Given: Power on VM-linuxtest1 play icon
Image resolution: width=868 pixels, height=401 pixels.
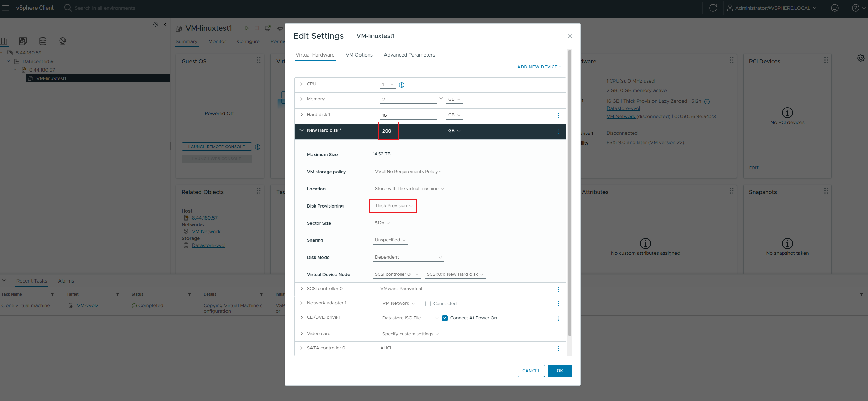Looking at the screenshot, I should [247, 28].
